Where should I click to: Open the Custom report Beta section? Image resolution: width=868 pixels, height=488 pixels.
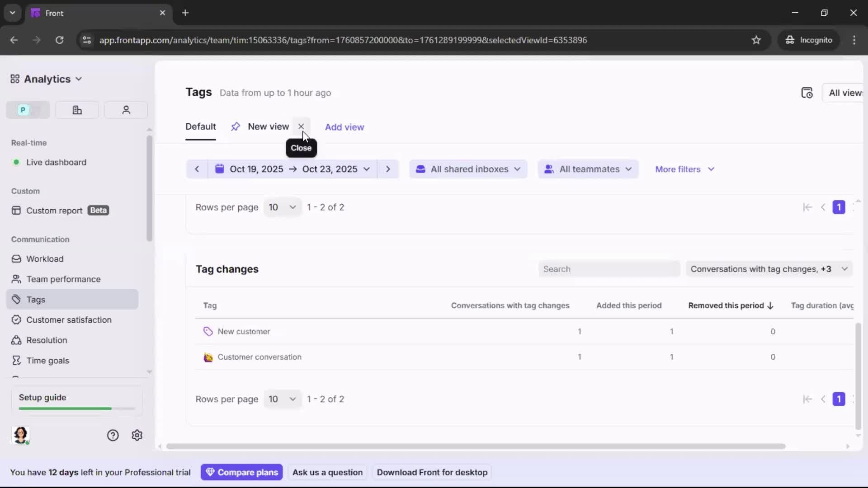tap(53, 210)
